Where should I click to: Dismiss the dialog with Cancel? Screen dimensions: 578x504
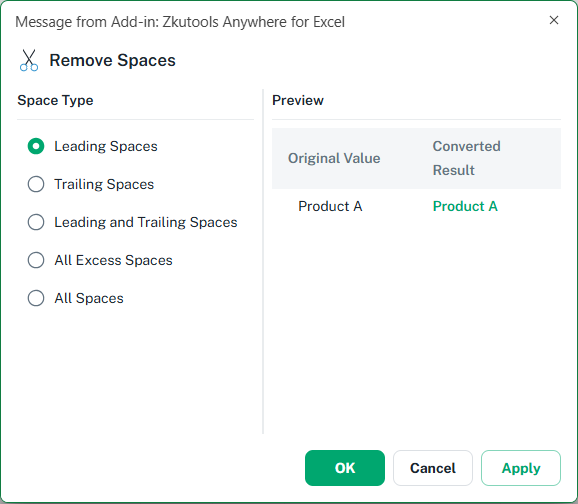pos(433,468)
